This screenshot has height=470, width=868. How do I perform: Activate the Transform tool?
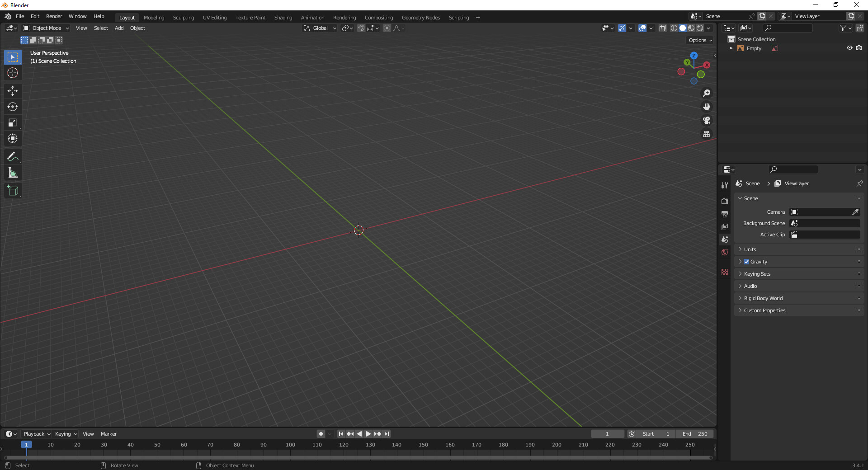pos(13,138)
